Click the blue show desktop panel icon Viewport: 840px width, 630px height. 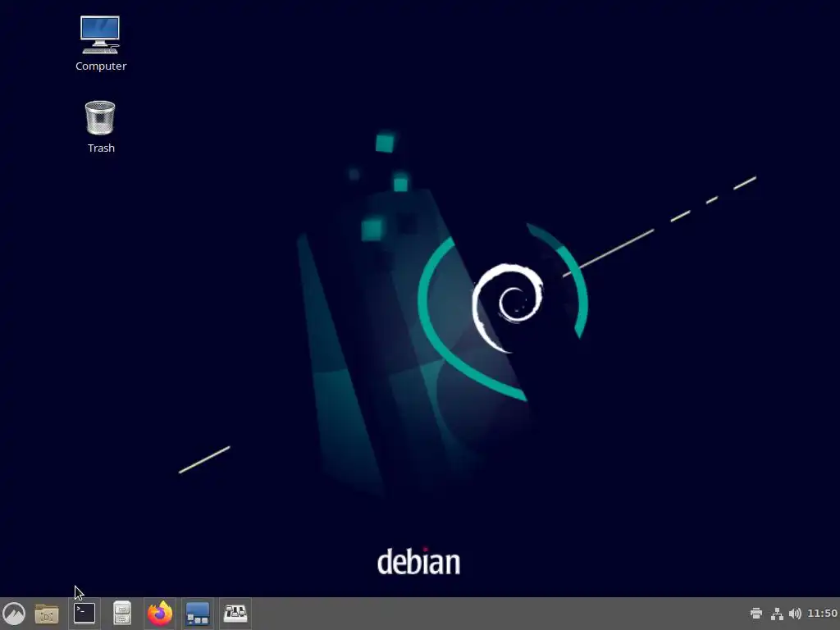point(197,614)
